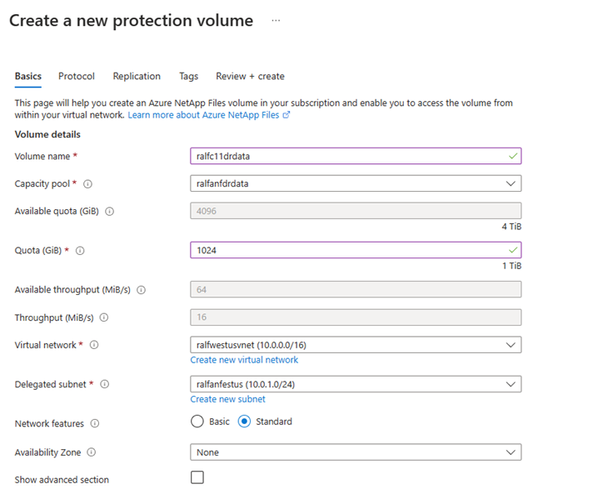The height and width of the screenshot is (495, 608).
Task: Enable the Show advanced section checkbox
Action: 197,478
